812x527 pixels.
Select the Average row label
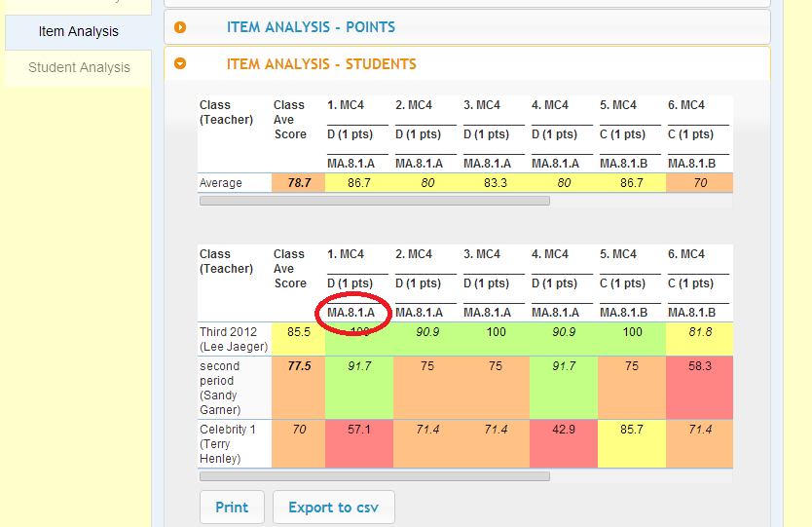221,183
